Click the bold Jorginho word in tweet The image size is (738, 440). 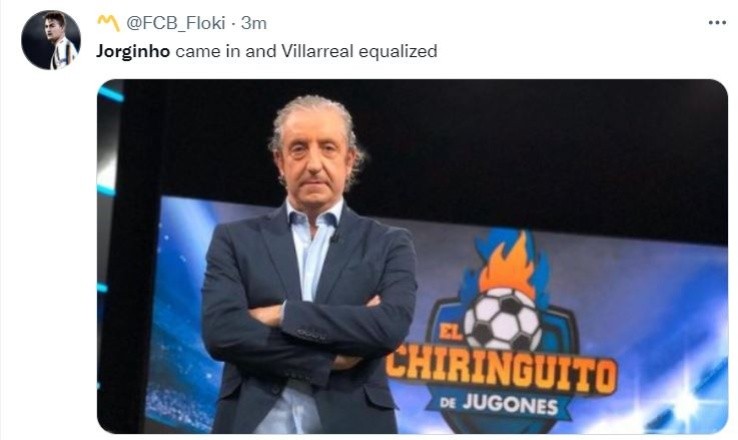pos(133,51)
